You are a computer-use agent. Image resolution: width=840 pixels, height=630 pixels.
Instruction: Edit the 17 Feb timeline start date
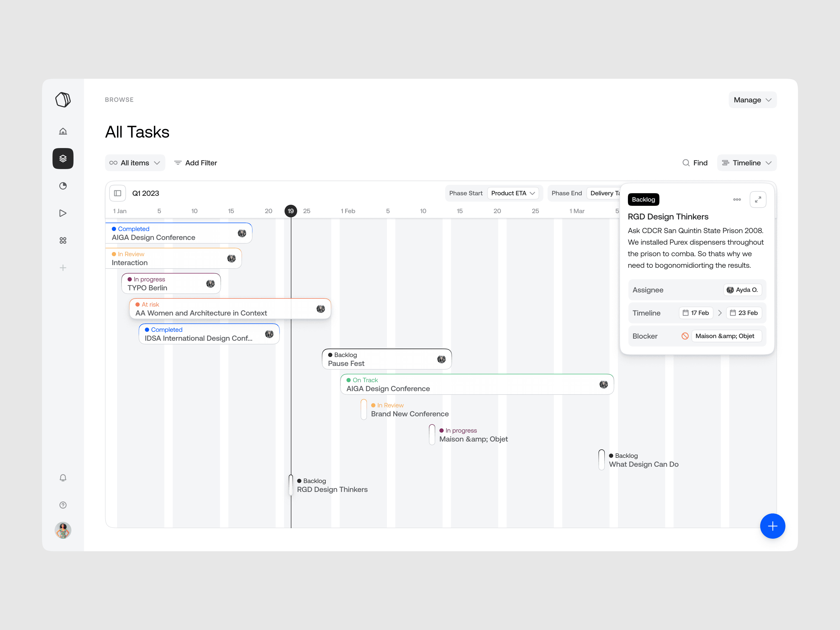tap(696, 313)
